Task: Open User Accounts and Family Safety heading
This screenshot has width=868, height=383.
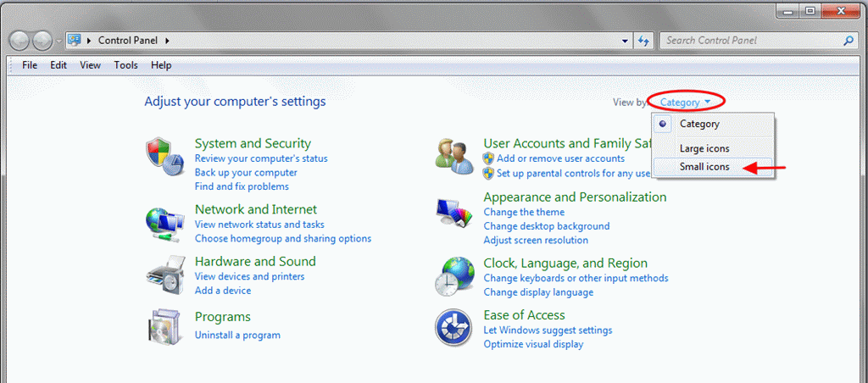Action: coord(567,144)
